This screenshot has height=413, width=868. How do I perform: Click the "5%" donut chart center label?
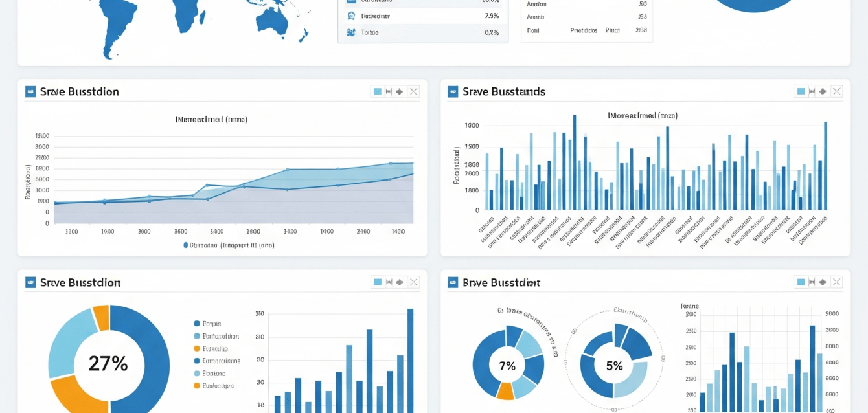pos(614,366)
